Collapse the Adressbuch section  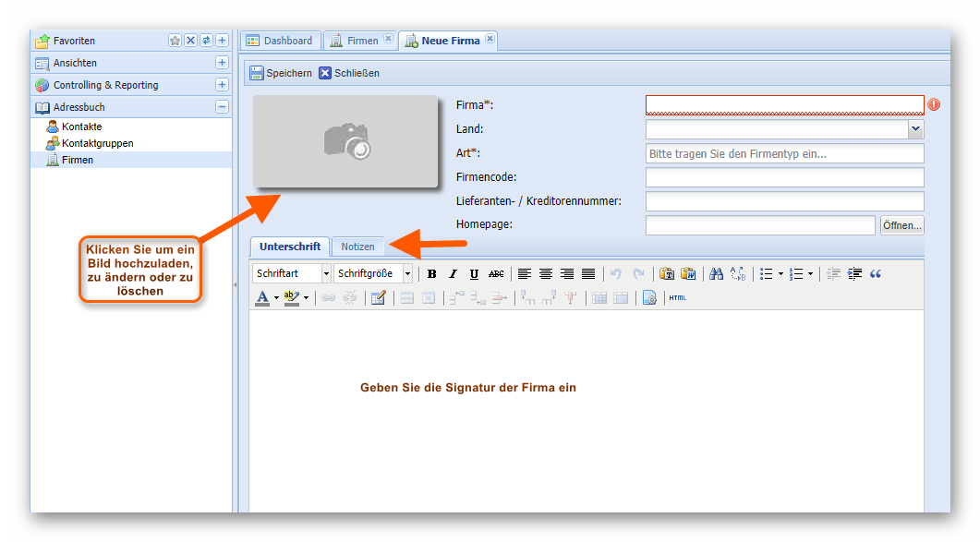222,107
